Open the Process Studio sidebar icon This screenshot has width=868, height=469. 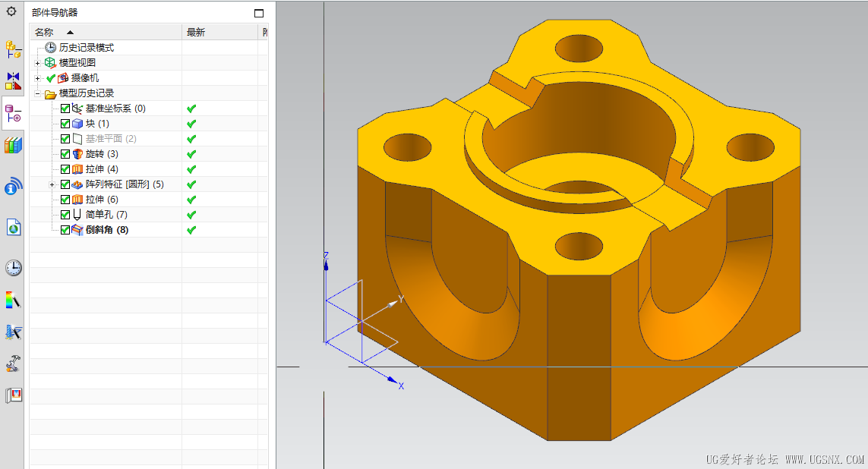(13, 332)
